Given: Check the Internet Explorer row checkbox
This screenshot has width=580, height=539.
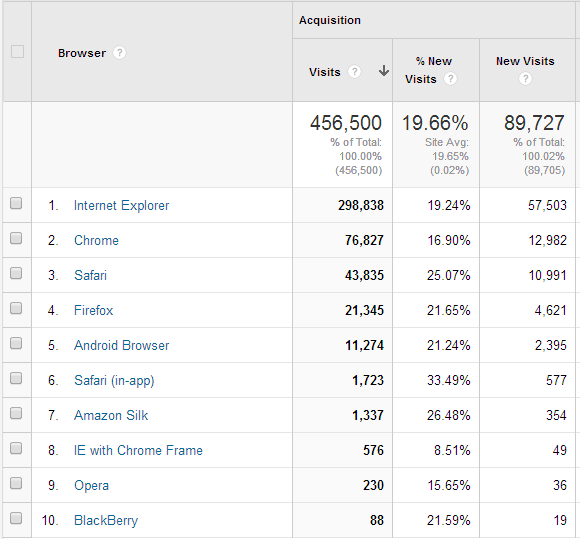Looking at the screenshot, I should pyautogui.click(x=16, y=203).
